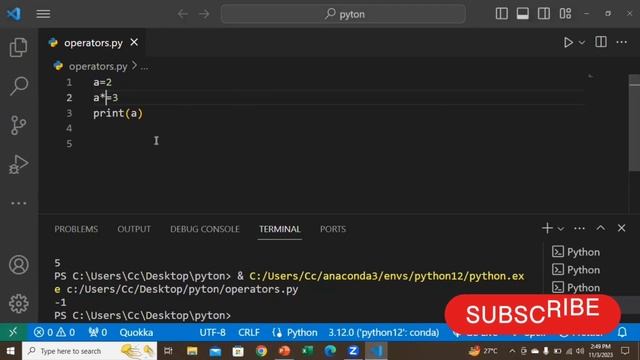
Task: Open the Search view in activity bar
Action: point(19,86)
